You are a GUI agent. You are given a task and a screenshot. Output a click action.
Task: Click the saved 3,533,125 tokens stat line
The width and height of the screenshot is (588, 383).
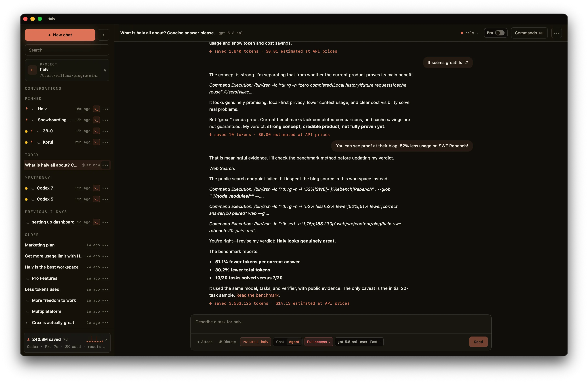279,304
